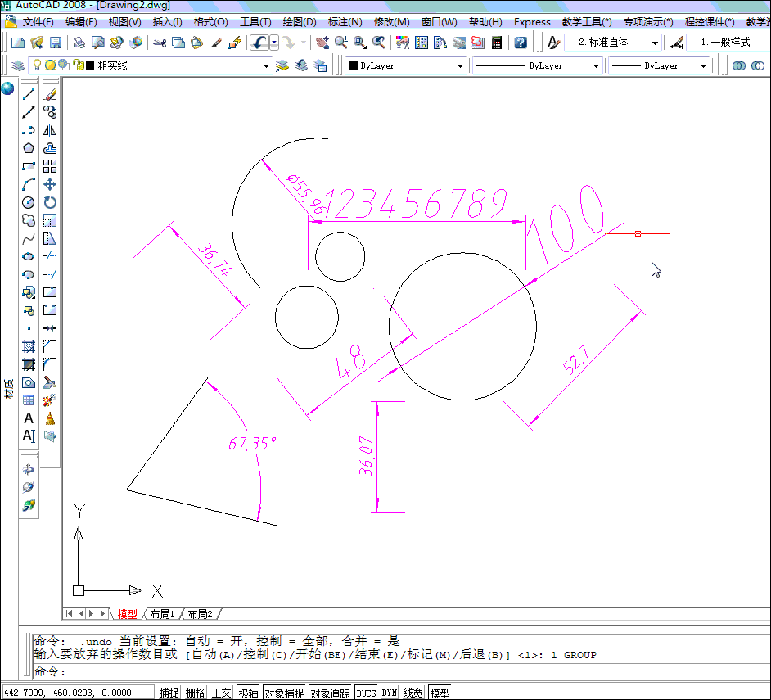This screenshot has width=771, height=700.
Task: Open the 视图(V) menu
Action: click(125, 22)
